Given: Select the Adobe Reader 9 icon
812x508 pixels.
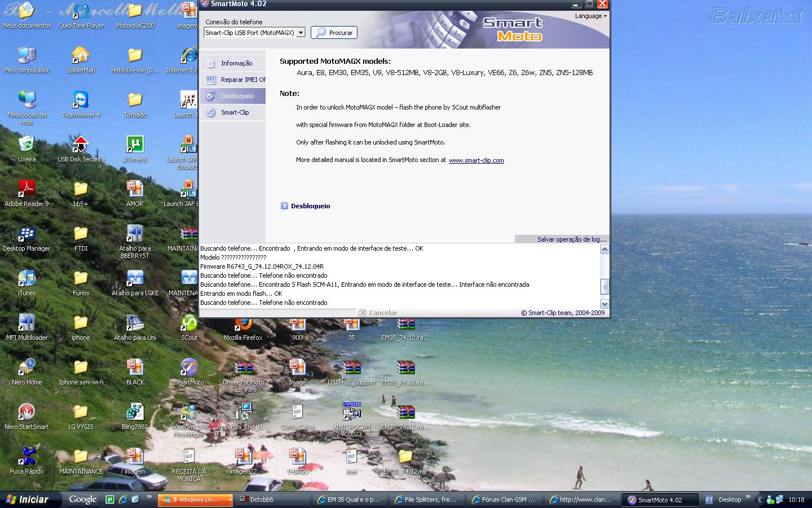Looking at the screenshot, I should [x=27, y=194].
